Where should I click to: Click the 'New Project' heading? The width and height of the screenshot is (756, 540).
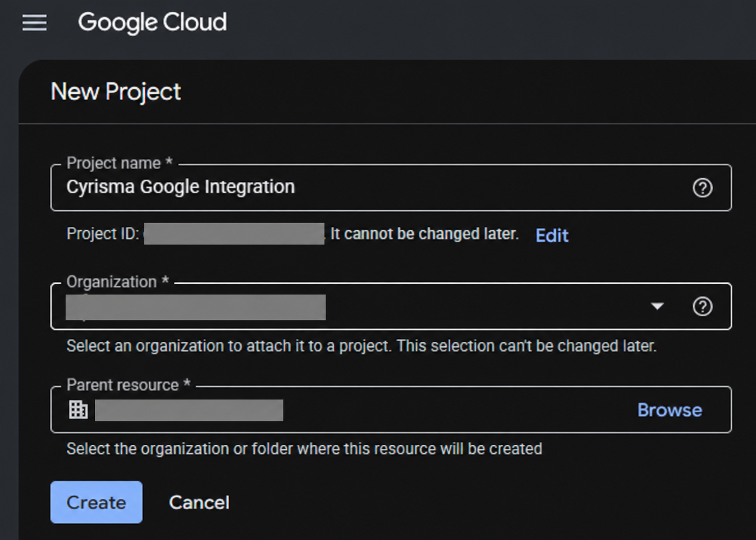[116, 92]
